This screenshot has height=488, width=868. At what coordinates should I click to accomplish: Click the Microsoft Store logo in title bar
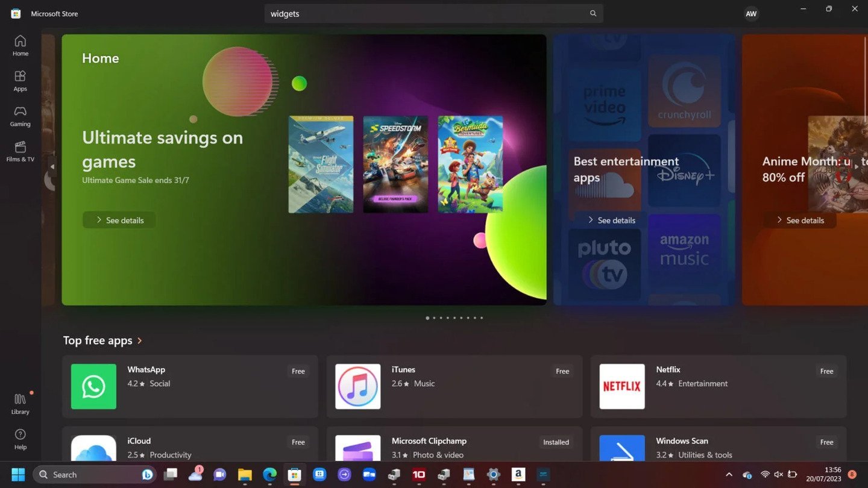[16, 13]
